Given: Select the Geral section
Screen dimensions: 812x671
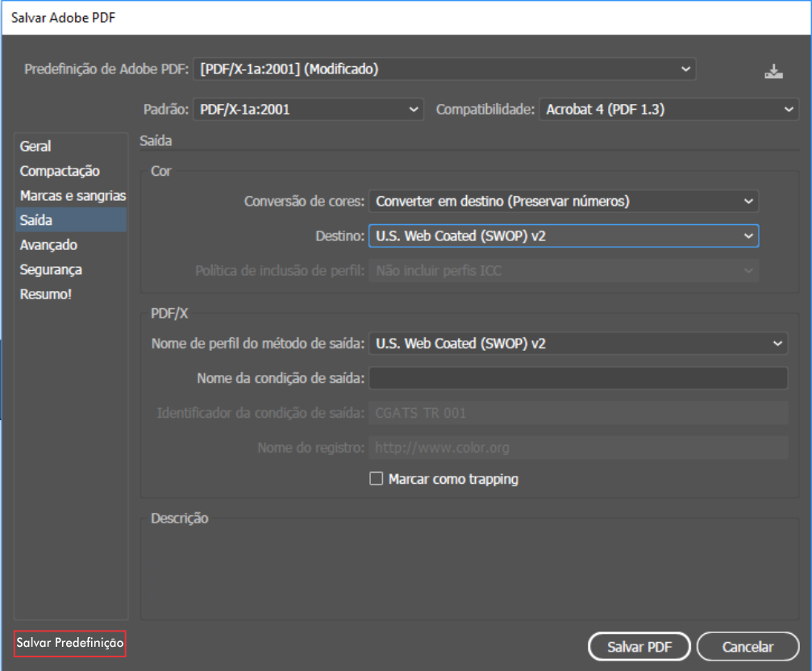Looking at the screenshot, I should click(35, 146).
